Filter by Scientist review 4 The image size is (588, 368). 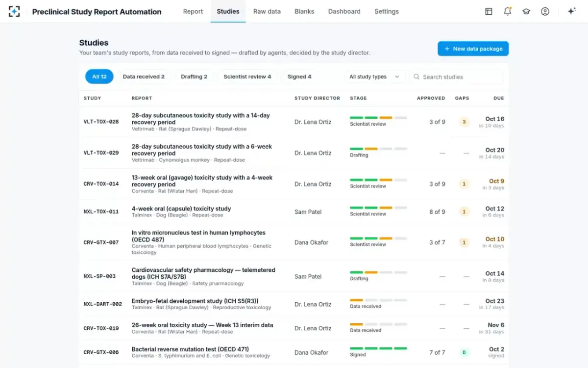click(247, 77)
